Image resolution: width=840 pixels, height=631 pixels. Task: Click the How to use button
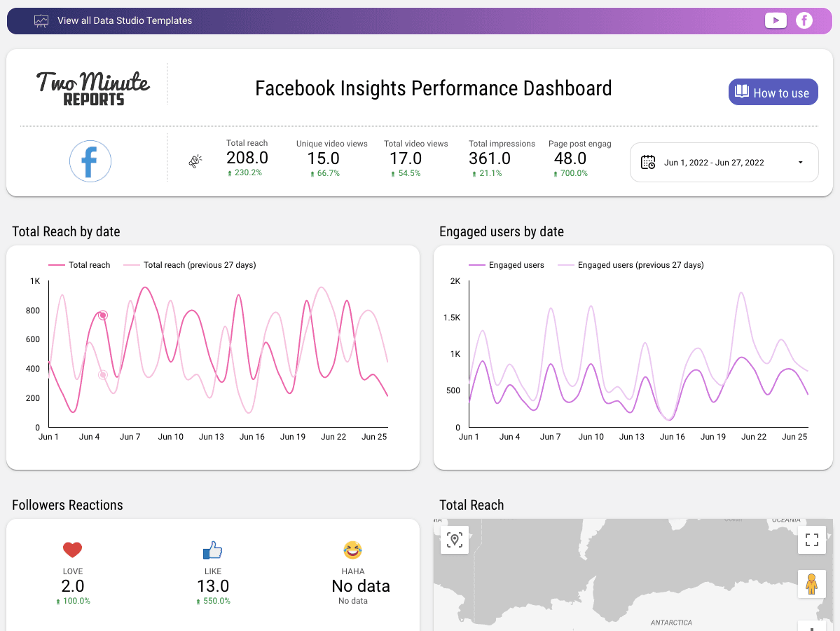pyautogui.click(x=773, y=92)
